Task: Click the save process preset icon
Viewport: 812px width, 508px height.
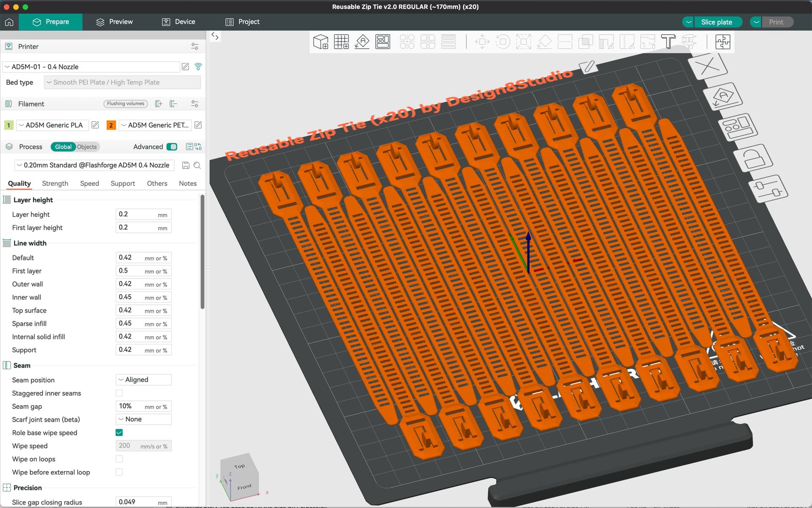Action: click(186, 165)
